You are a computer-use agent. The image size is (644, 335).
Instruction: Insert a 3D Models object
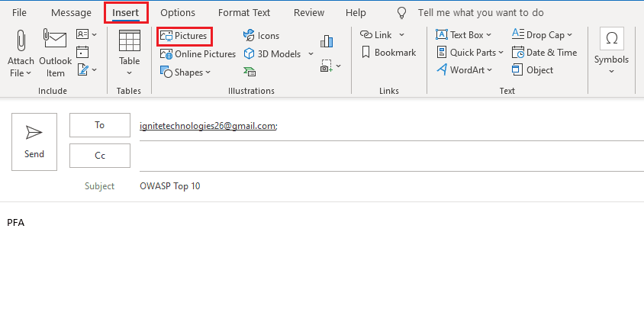coord(272,53)
